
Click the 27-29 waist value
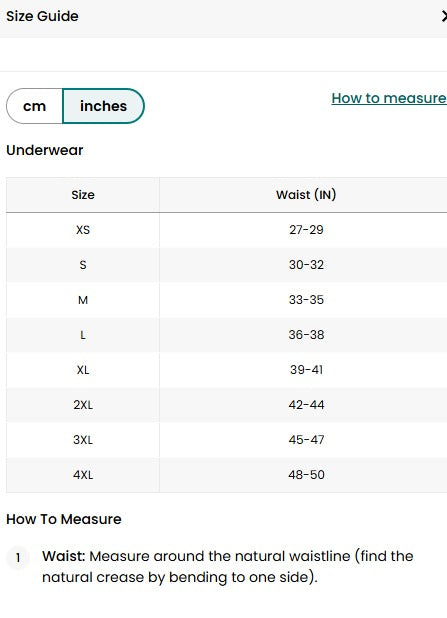tap(306, 230)
